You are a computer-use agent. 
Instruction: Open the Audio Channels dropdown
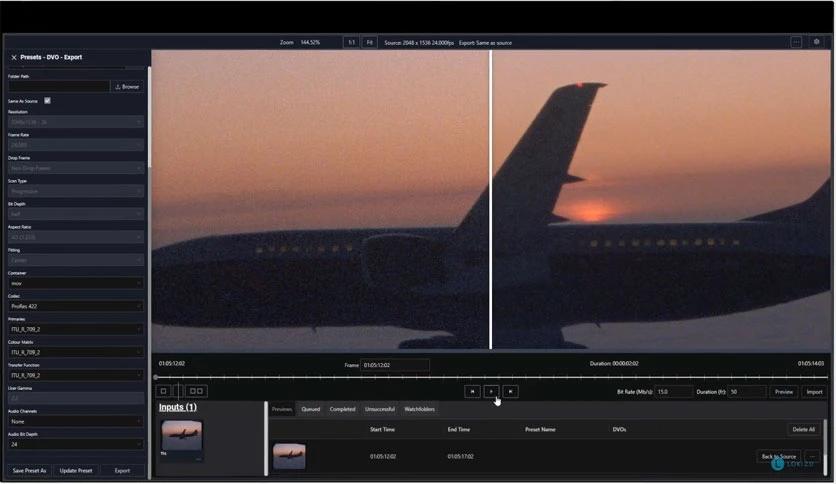coord(76,421)
